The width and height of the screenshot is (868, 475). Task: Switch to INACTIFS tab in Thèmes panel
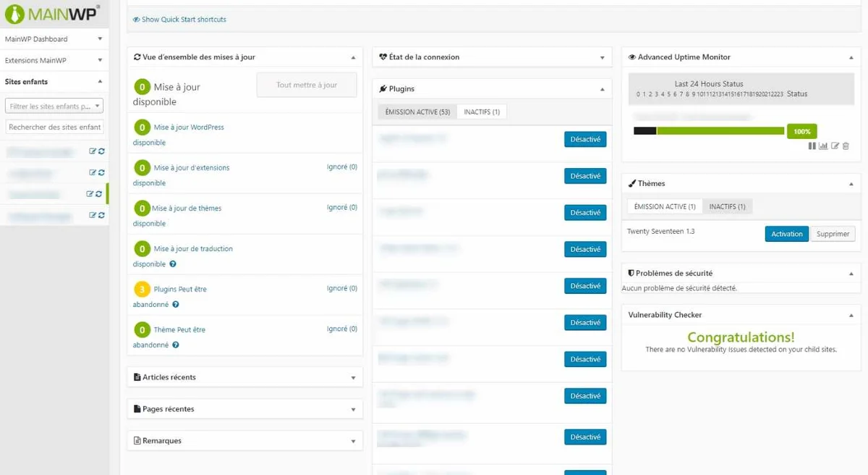[x=727, y=206]
